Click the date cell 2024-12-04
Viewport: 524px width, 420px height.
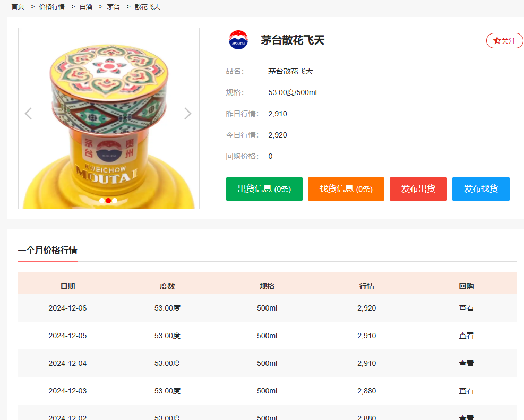[x=67, y=363]
